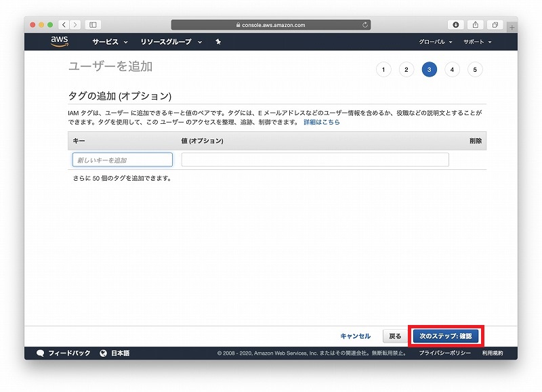Go to wizard step 4
The image size is (542, 392).
tap(452, 70)
